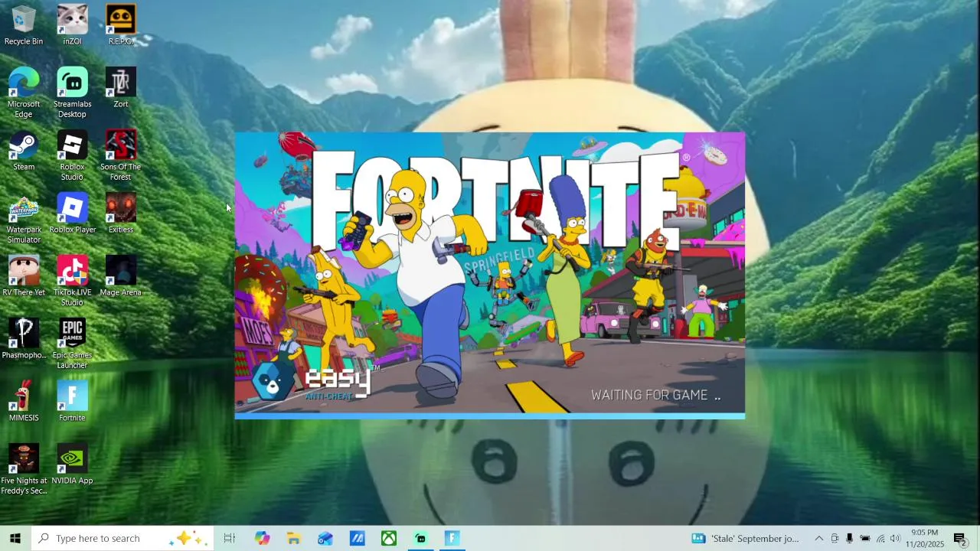Open the Phasmophobia desktop shortcut
Image resolution: width=980 pixels, height=551 pixels.
24,339
